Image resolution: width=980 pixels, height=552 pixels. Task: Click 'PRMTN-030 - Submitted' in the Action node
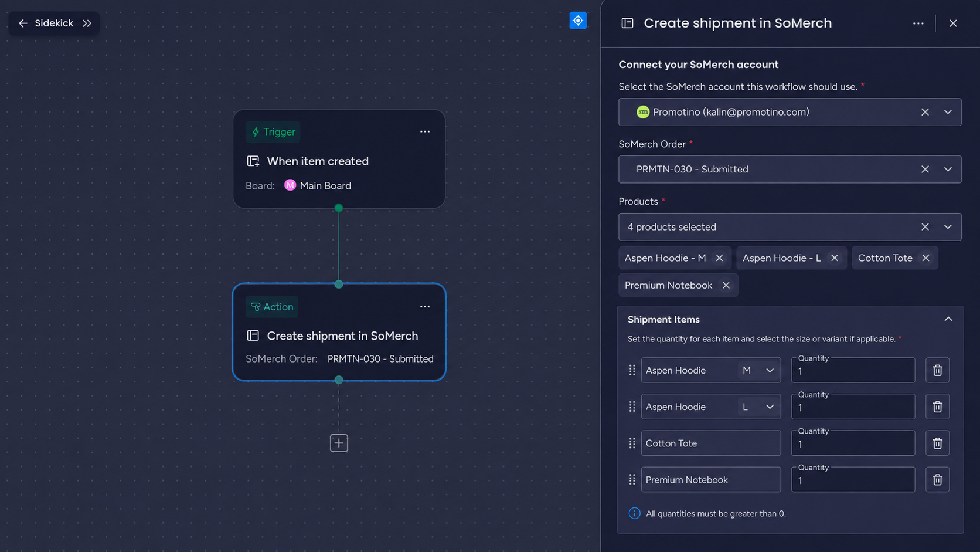pyautogui.click(x=380, y=358)
